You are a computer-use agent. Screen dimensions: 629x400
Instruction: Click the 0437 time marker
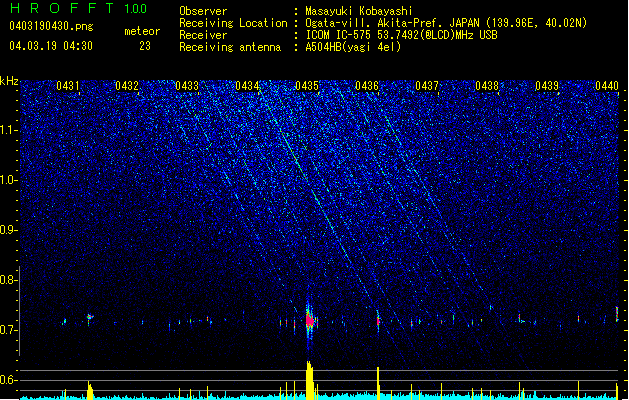pyautogui.click(x=427, y=86)
